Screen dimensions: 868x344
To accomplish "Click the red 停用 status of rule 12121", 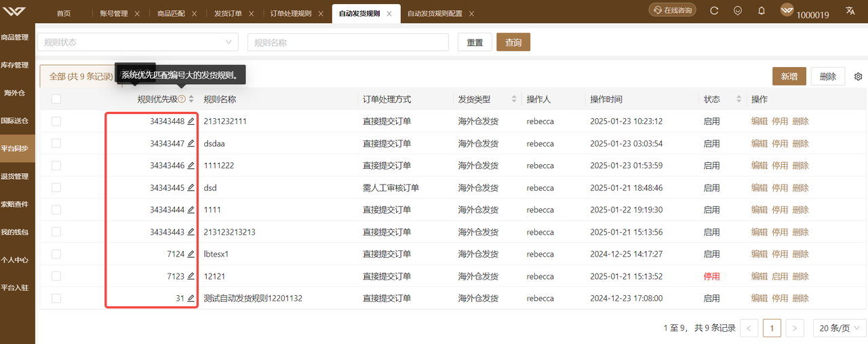I will point(711,276).
